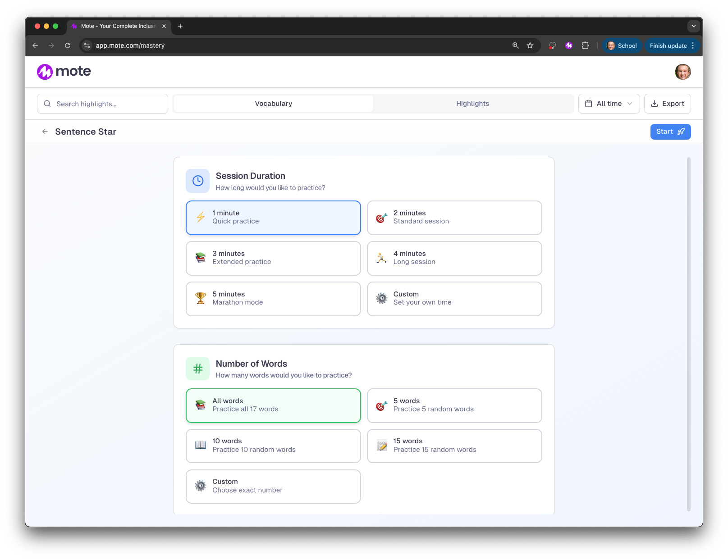Click the clock icon beside Session Duration
728x560 pixels.
coord(198,181)
